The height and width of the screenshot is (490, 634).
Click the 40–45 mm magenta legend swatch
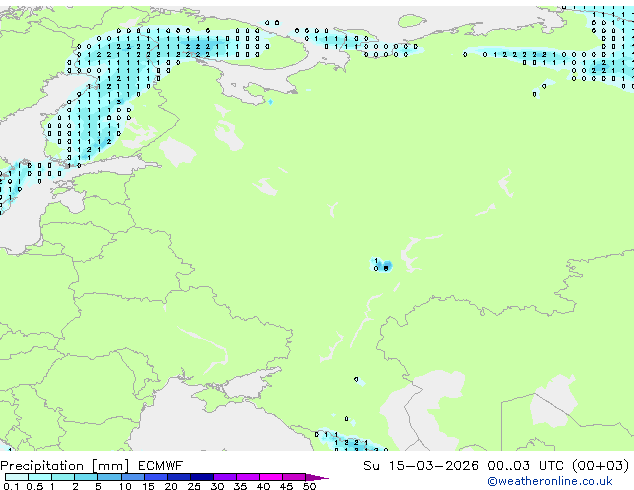(271, 477)
